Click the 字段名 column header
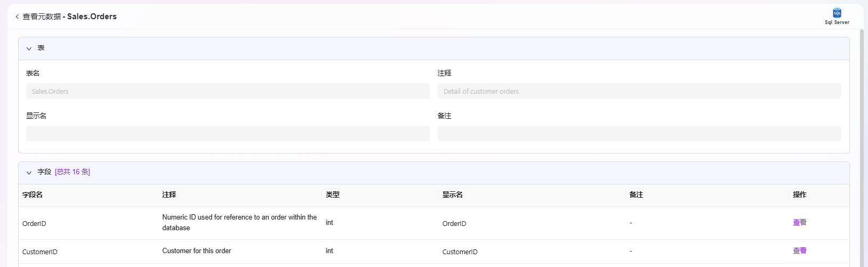The width and height of the screenshot is (868, 267). point(33,195)
